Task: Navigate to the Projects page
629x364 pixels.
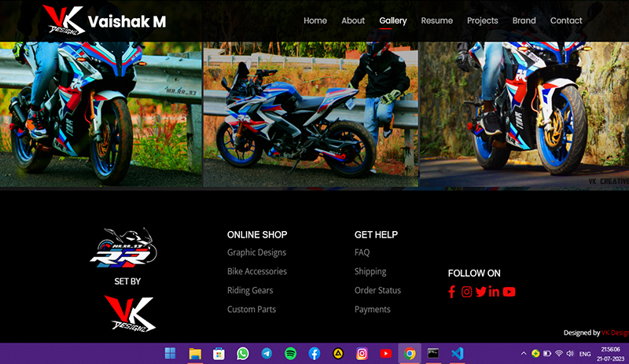Action: pyautogui.click(x=482, y=20)
